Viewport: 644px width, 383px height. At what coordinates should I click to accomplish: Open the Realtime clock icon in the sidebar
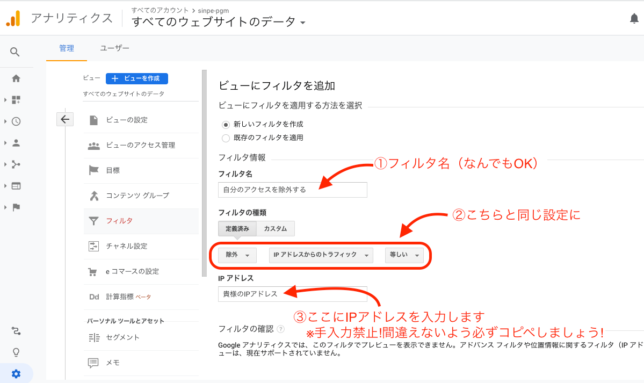click(16, 122)
